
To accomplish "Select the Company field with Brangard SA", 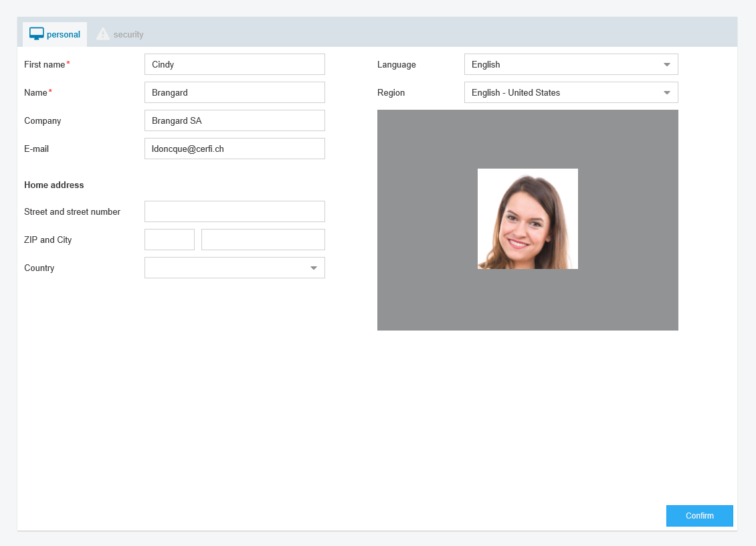I will coord(234,121).
